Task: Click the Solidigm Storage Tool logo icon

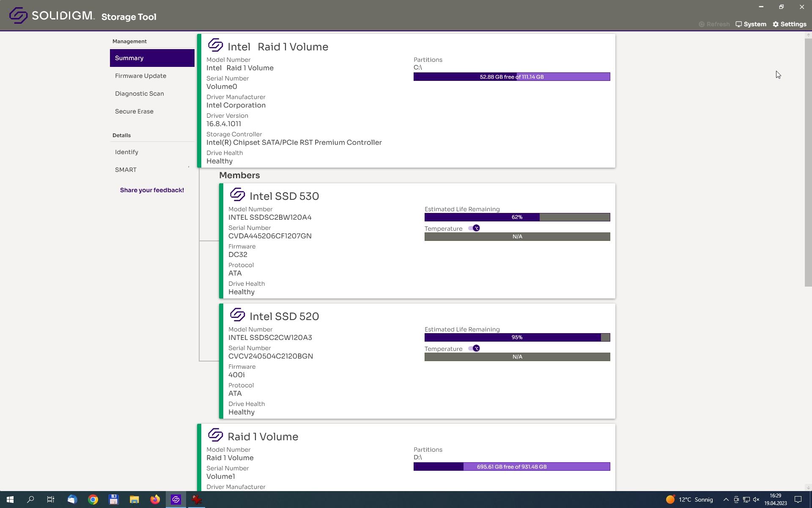Action: [x=17, y=15]
